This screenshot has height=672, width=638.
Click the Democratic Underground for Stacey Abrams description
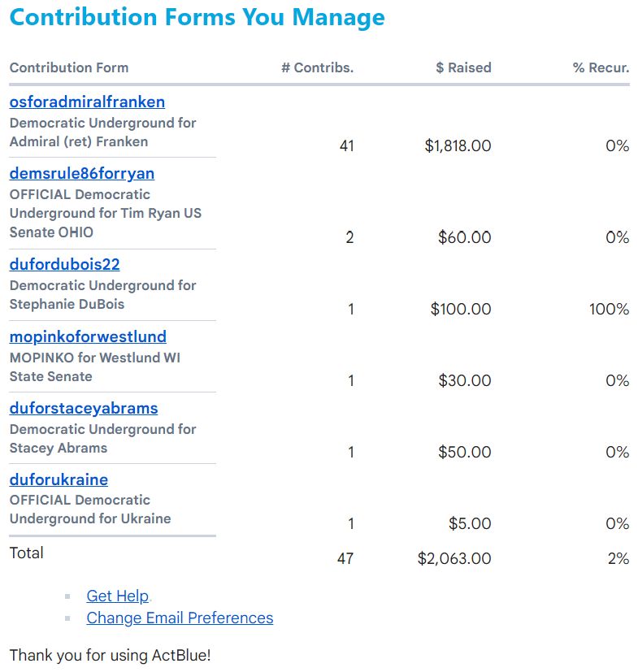point(102,439)
